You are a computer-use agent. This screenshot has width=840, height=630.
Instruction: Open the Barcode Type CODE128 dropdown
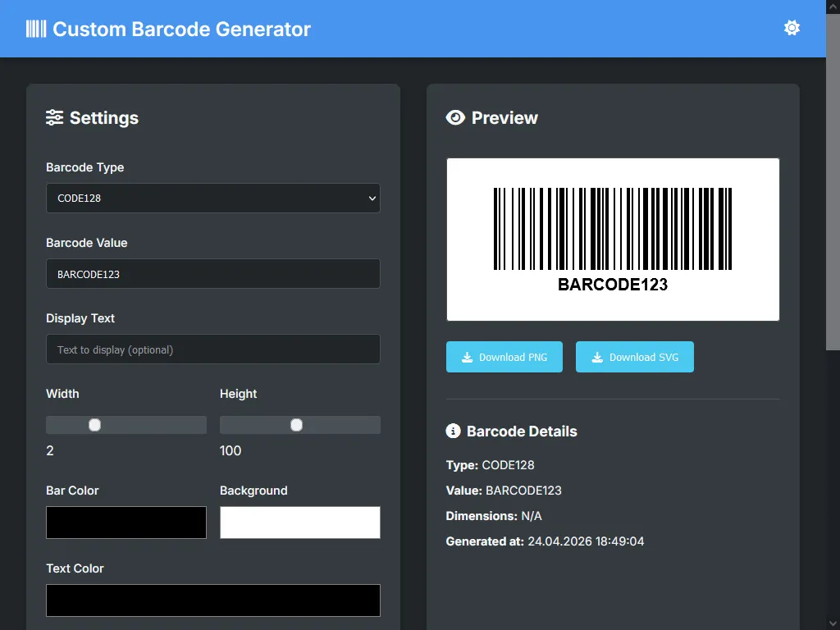[x=213, y=199]
